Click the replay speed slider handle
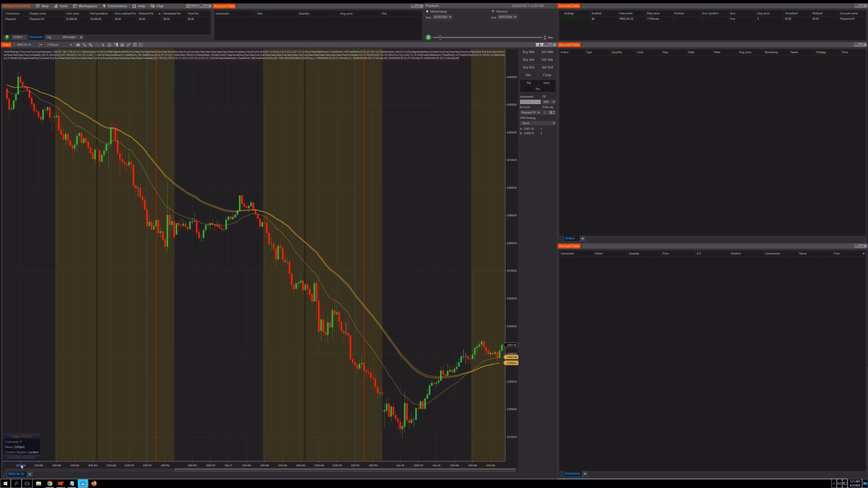 [x=440, y=37]
